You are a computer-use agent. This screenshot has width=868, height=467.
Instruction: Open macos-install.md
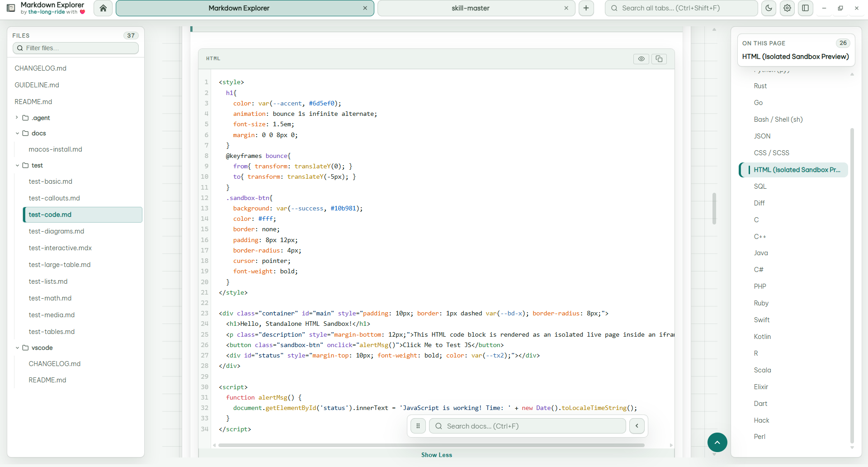(55, 149)
